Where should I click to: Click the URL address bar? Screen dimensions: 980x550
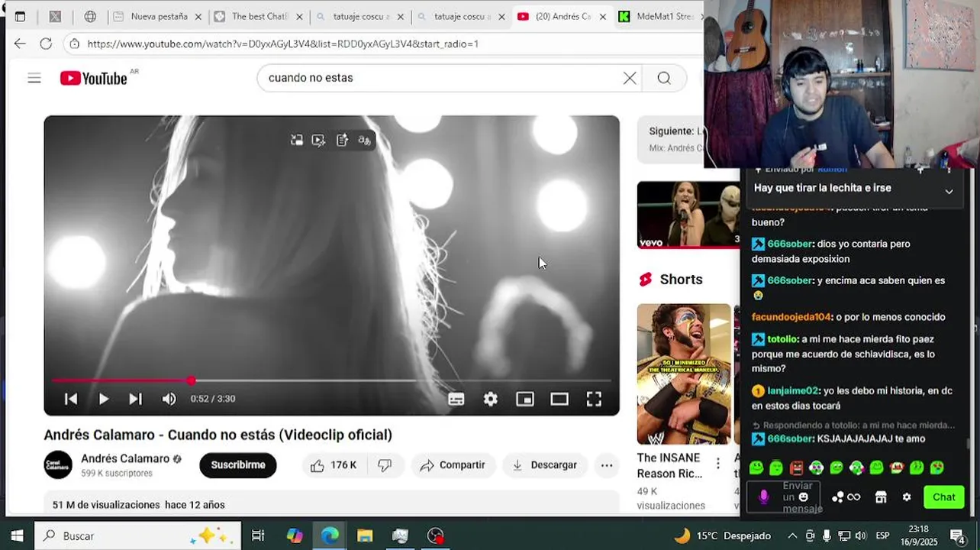tap(382, 44)
